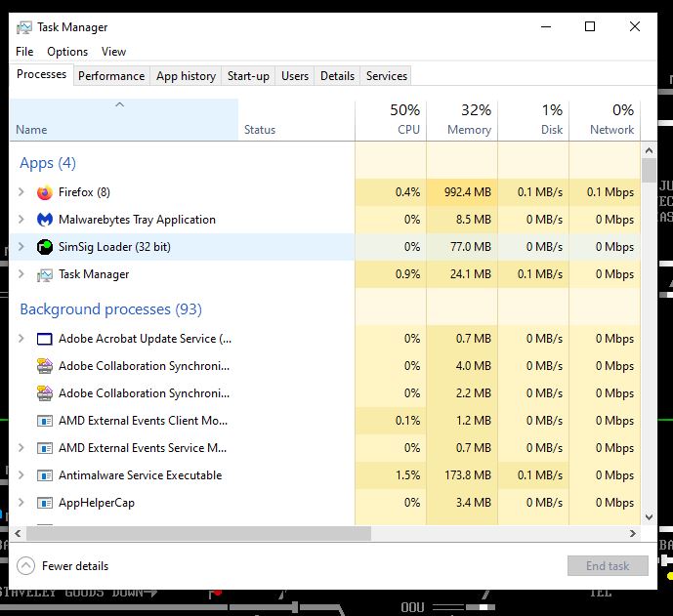This screenshot has width=673, height=616.
Task: Open the Options menu
Action: pyautogui.click(x=67, y=52)
